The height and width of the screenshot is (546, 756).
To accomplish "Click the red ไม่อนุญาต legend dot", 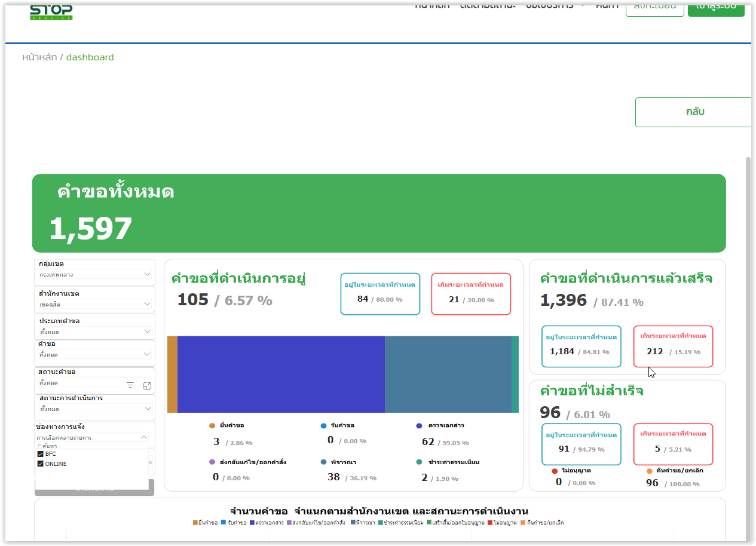I will [555, 471].
